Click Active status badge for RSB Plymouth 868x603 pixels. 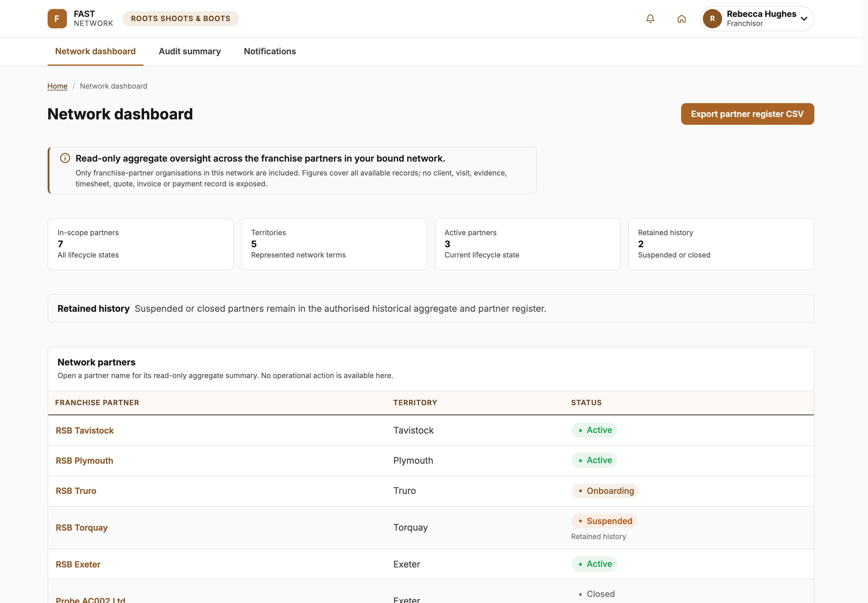[x=594, y=460]
